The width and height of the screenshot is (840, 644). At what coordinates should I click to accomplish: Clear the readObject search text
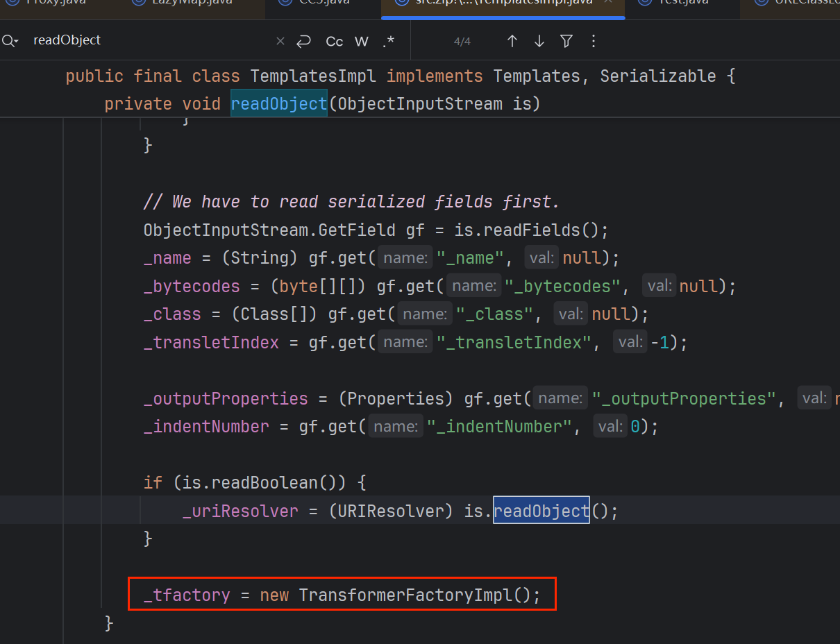[280, 41]
